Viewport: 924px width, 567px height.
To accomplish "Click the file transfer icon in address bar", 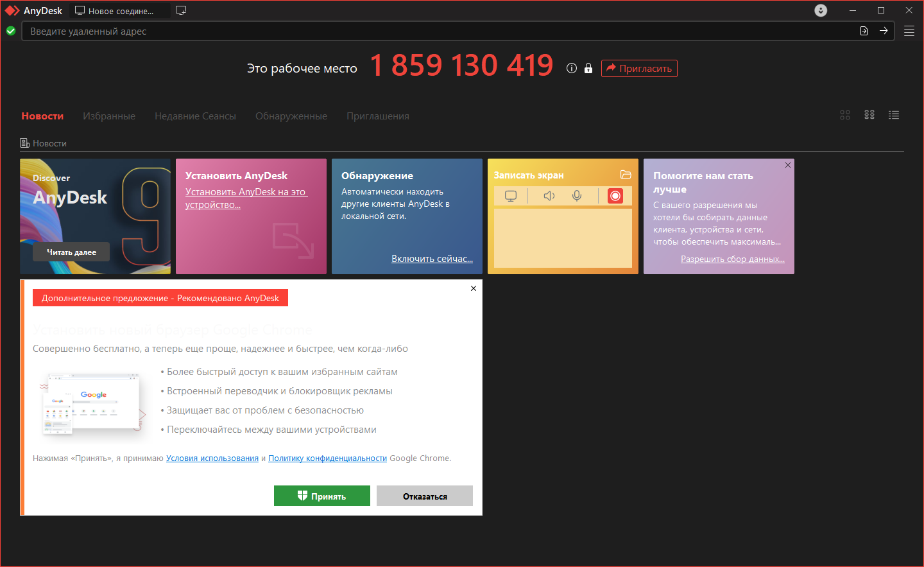I will click(x=864, y=31).
